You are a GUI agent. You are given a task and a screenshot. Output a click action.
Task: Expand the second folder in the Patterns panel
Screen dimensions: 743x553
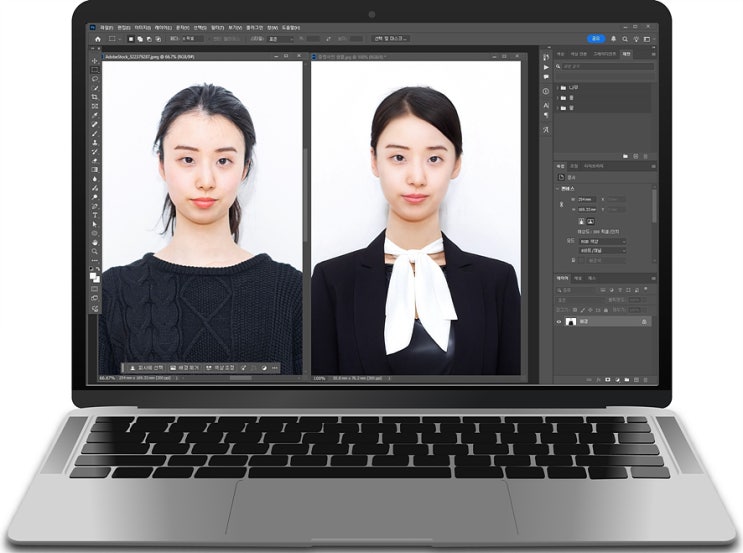[x=559, y=97]
